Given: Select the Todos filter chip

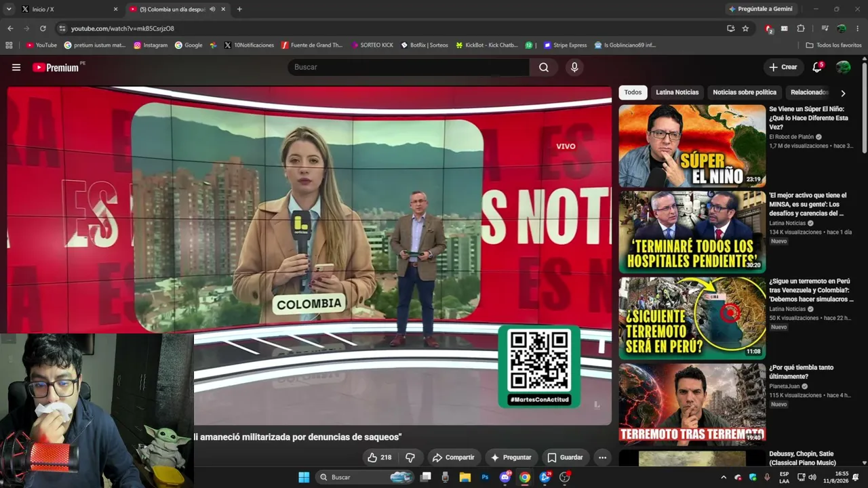Looking at the screenshot, I should (x=633, y=92).
